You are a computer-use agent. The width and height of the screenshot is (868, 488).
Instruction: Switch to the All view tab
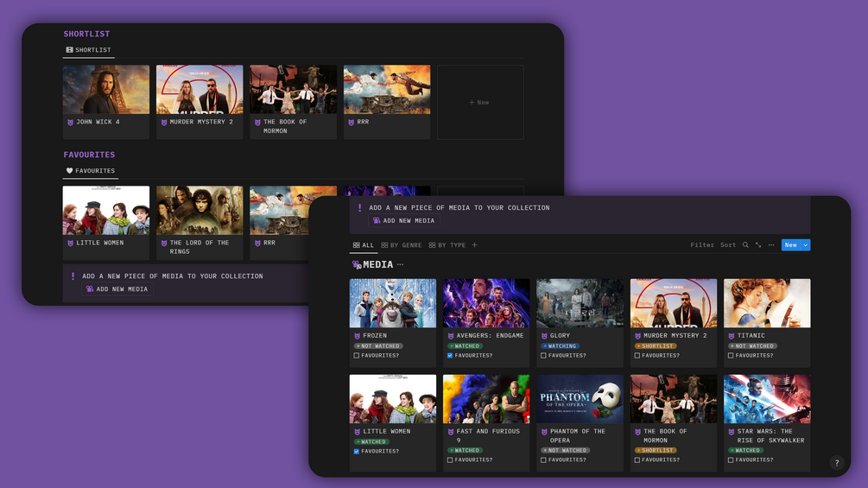point(363,245)
